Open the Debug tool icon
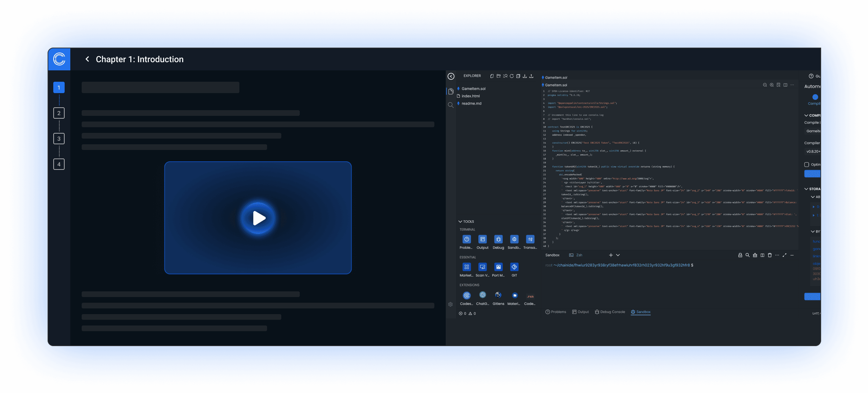This screenshot has width=868, height=393. click(498, 239)
